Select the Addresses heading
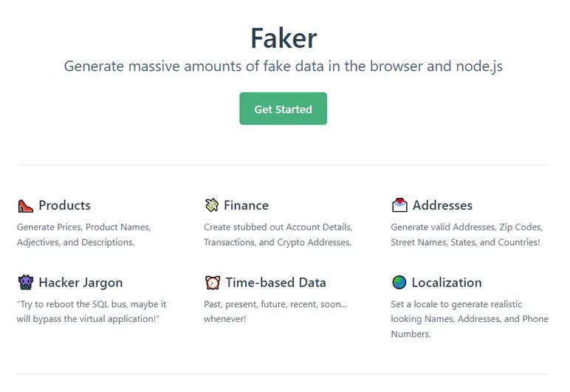This screenshot has height=392, width=570. tap(442, 205)
